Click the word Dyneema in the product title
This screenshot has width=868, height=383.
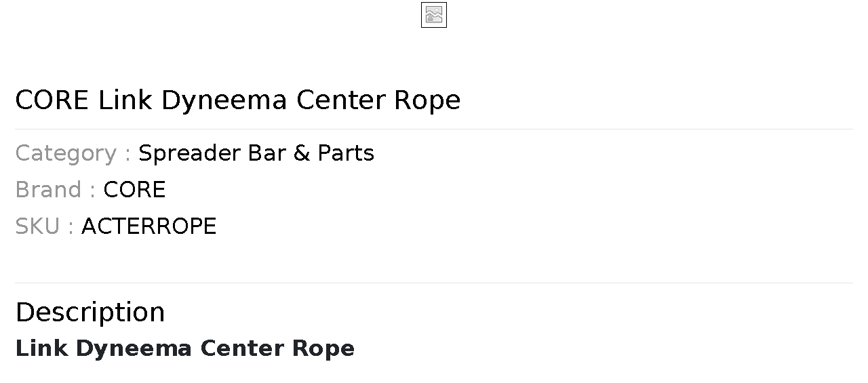point(224,100)
